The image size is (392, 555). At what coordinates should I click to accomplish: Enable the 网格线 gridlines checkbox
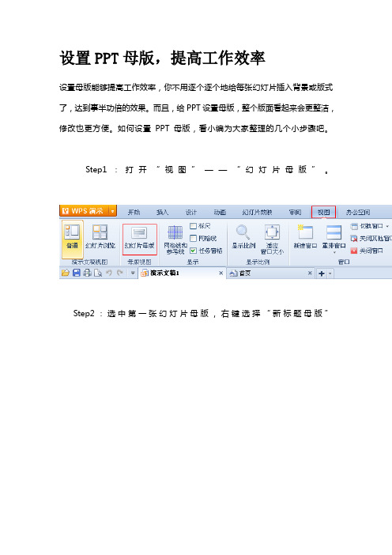click(x=193, y=238)
